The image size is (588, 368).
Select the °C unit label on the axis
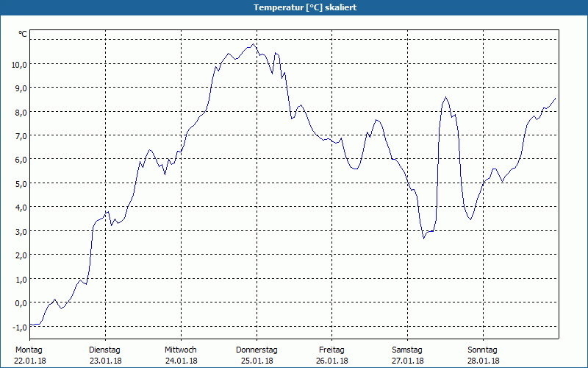[x=23, y=34]
